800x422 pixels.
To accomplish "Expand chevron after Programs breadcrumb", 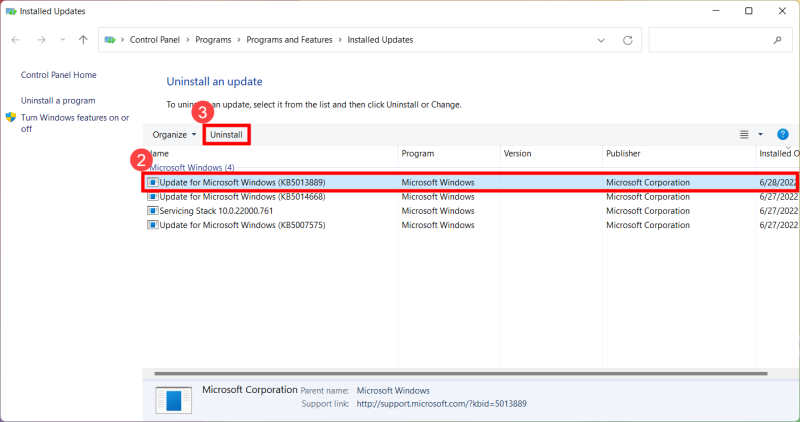I will (x=239, y=40).
